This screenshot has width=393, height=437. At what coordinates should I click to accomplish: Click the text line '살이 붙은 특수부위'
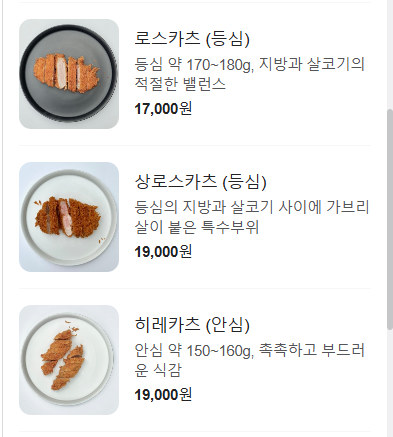tap(197, 227)
